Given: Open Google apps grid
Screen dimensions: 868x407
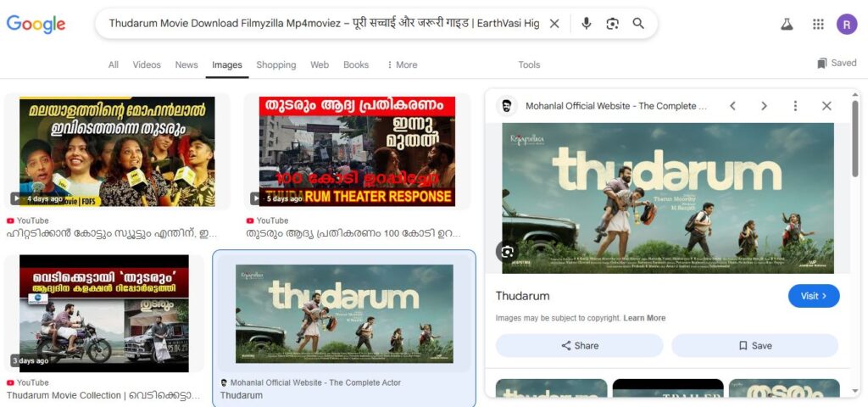Looking at the screenshot, I should pos(818,24).
